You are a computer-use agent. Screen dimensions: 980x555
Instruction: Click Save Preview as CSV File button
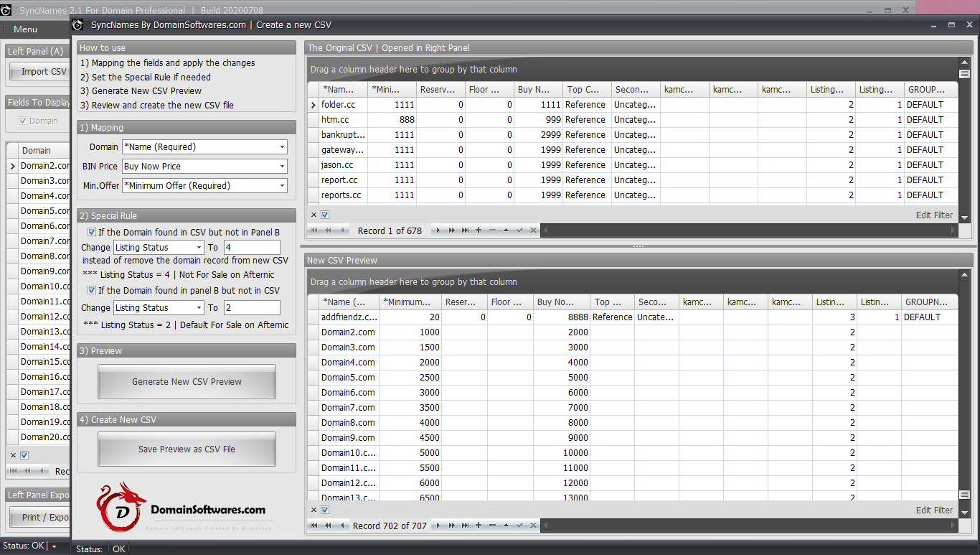[187, 449]
